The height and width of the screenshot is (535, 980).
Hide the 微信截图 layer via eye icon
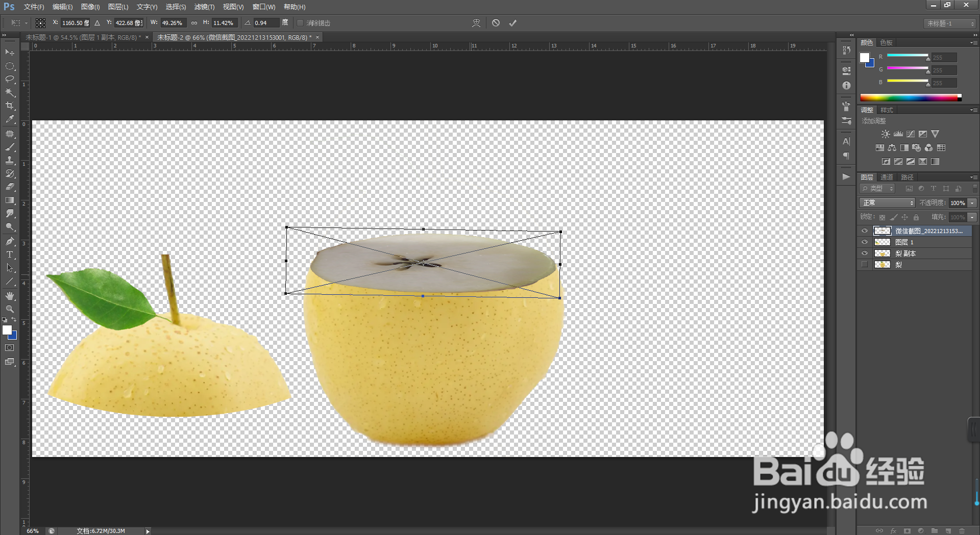coord(865,231)
